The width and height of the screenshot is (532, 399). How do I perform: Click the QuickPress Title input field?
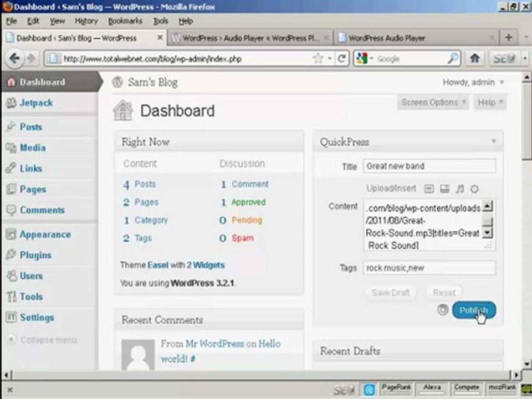coord(429,166)
